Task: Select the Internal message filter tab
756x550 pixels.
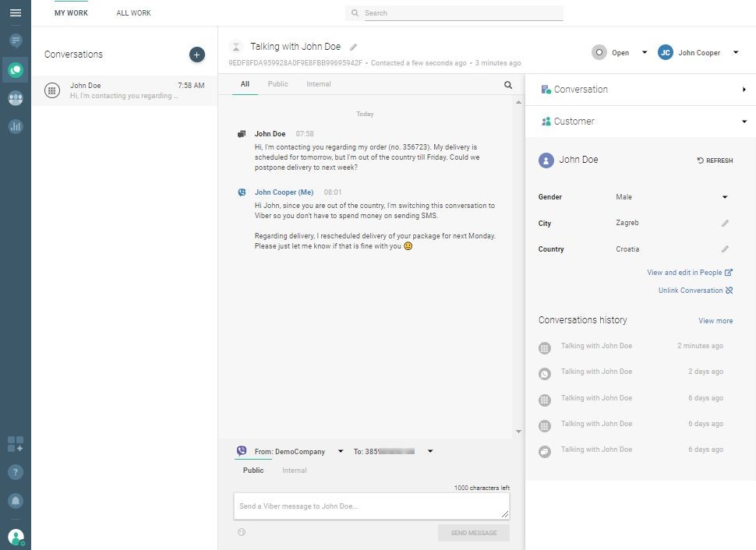Action: point(318,84)
